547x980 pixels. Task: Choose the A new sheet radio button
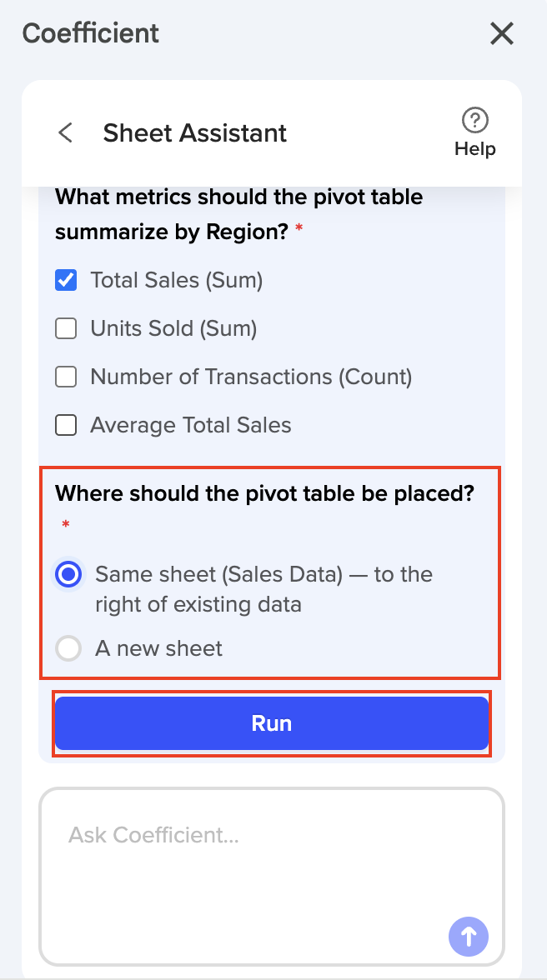(x=68, y=648)
